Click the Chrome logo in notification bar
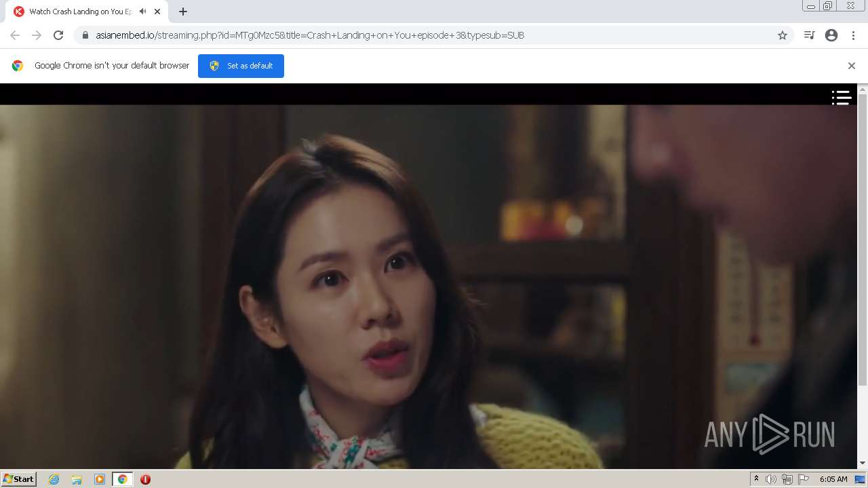The image size is (868, 488). click(18, 66)
